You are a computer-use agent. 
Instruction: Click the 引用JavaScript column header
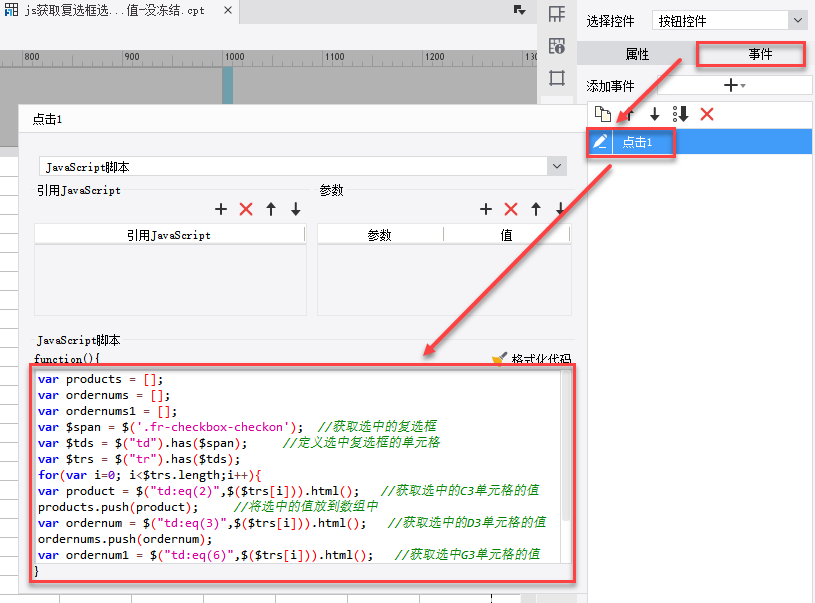click(169, 235)
